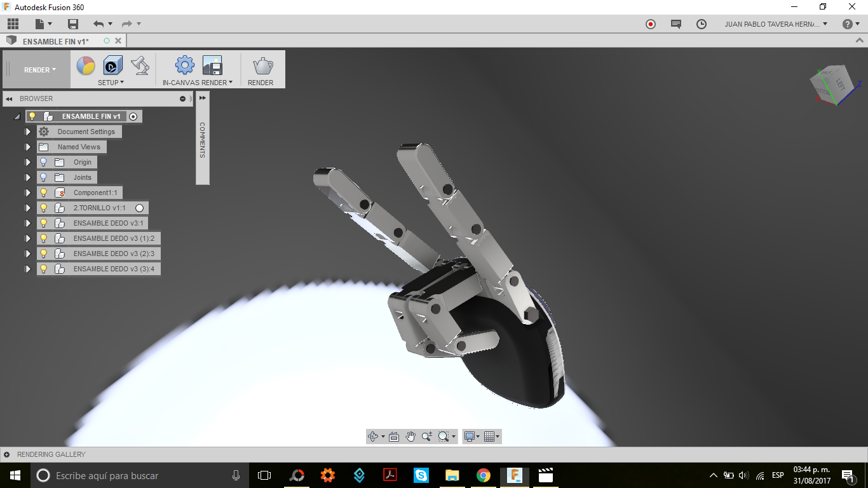Open Chrome from the taskbar
The image size is (868, 488).
coord(484,475)
